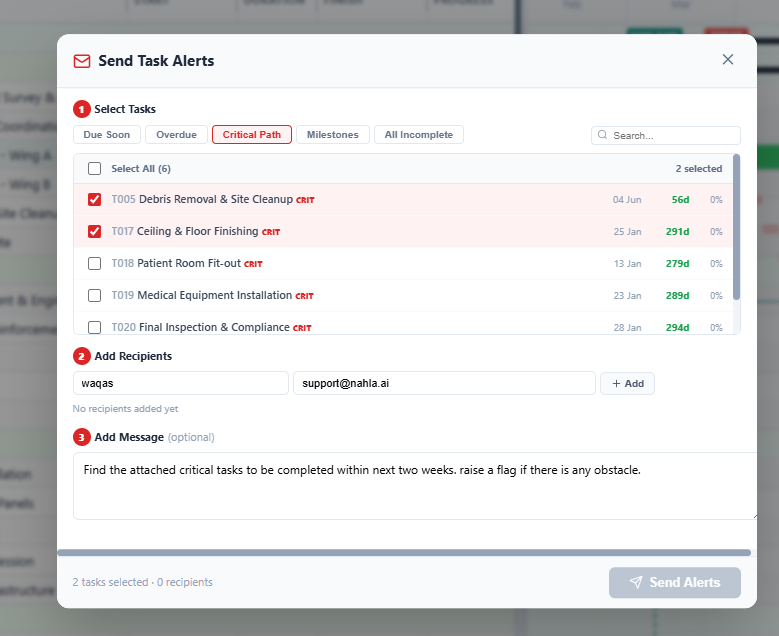
Task: Click the plus icon on the Add button
Action: pos(616,384)
